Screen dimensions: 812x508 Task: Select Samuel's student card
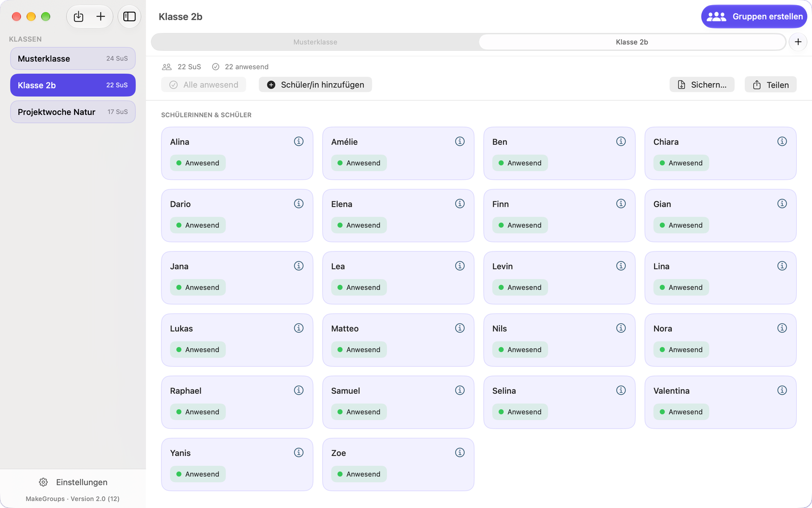(398, 402)
